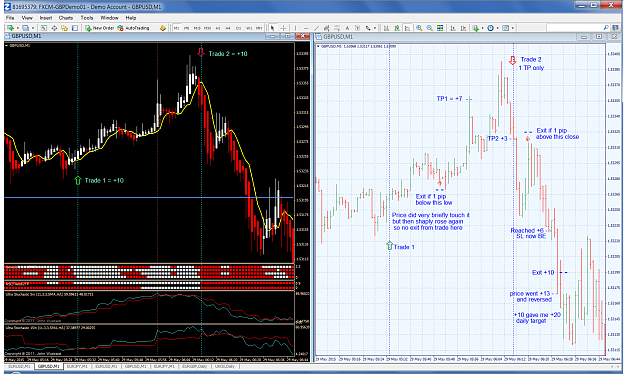Open the periods clock icon
The width and height of the screenshot is (625, 374).
(491, 28)
